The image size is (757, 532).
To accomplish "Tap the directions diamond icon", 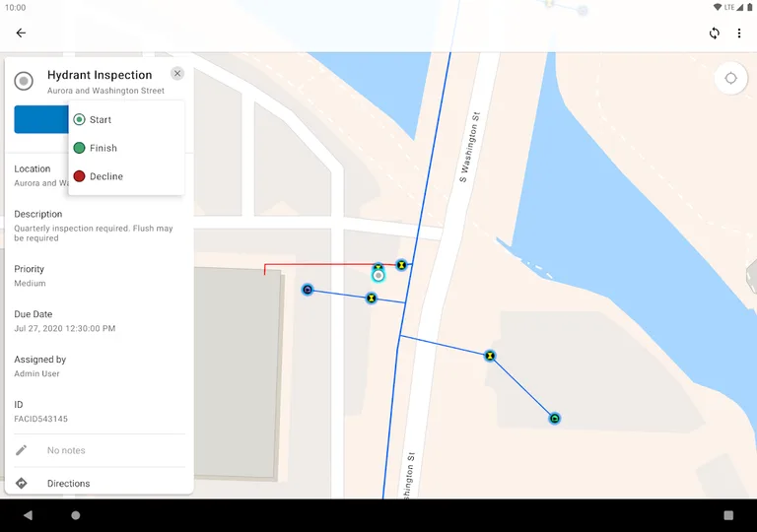I will 22,483.
